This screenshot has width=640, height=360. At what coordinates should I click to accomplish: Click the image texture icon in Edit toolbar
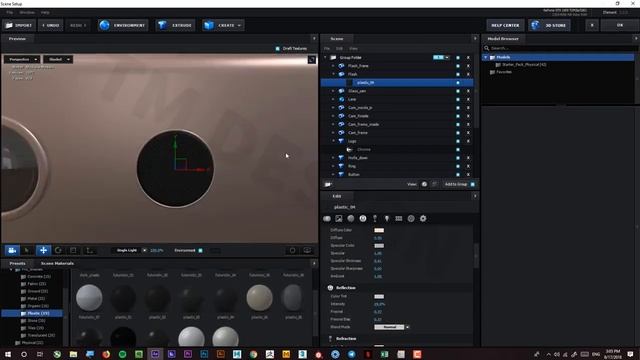point(339,219)
